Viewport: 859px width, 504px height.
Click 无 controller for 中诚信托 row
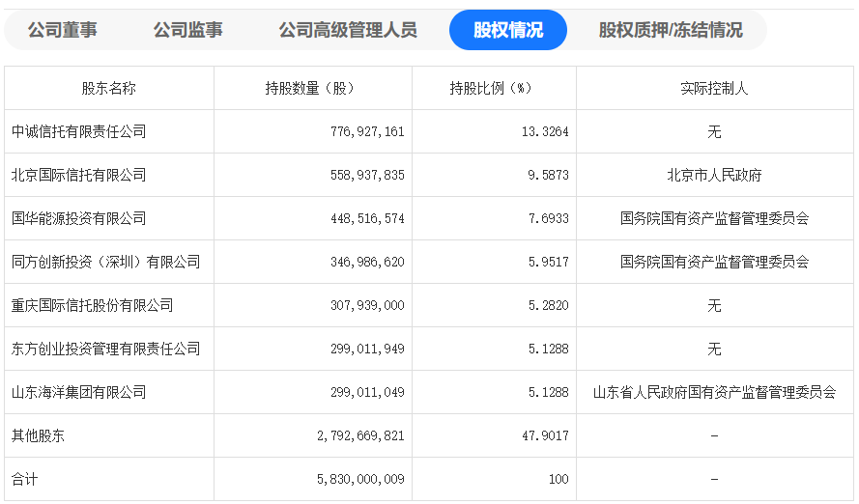coord(714,132)
